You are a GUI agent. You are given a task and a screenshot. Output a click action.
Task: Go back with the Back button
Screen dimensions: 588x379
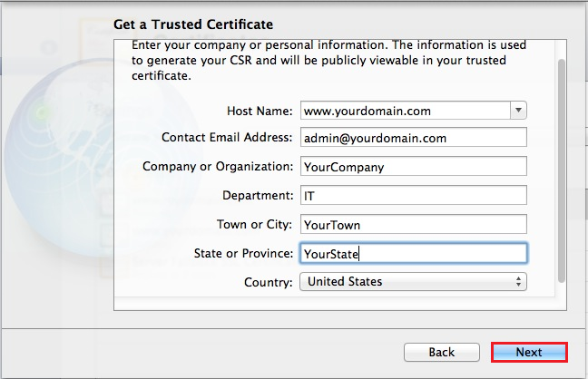click(x=441, y=352)
